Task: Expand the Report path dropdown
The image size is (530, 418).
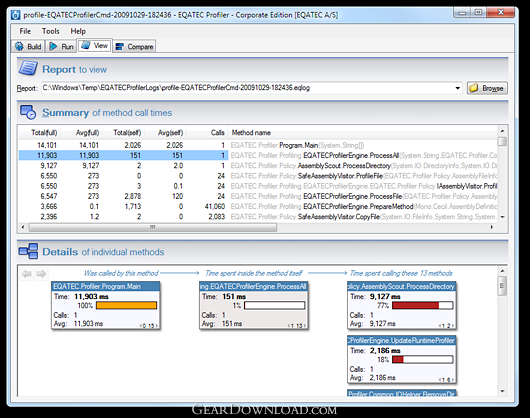Action: [x=457, y=88]
